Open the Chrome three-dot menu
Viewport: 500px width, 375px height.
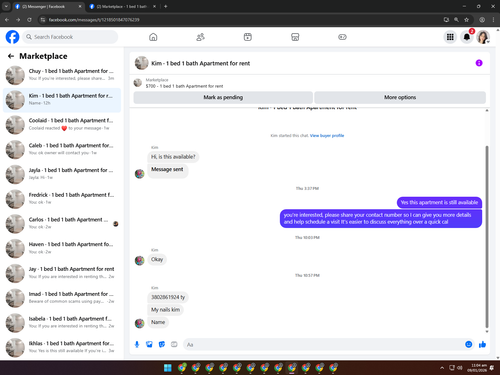tap(493, 20)
